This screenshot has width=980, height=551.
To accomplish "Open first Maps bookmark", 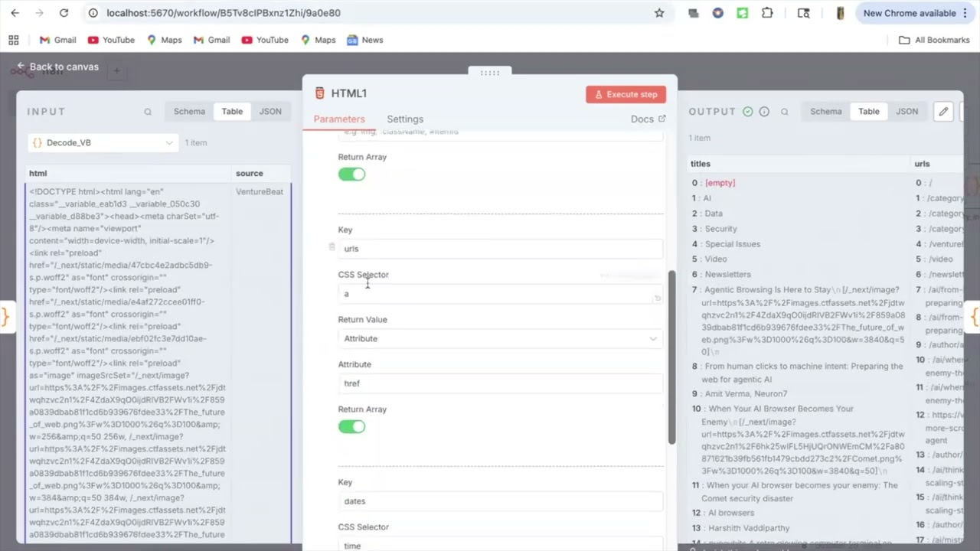I will pos(165,40).
